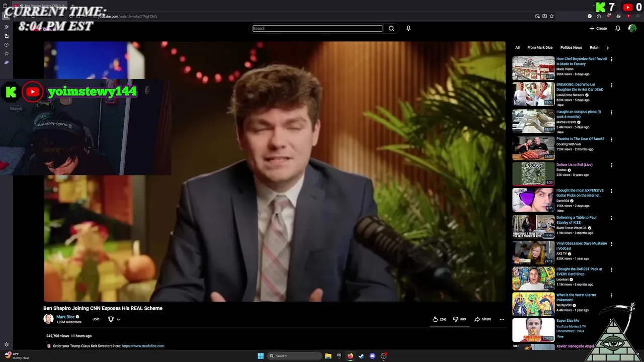The height and width of the screenshot is (362, 644).
Task: Focus the YouTube search field
Action: tap(317, 28)
